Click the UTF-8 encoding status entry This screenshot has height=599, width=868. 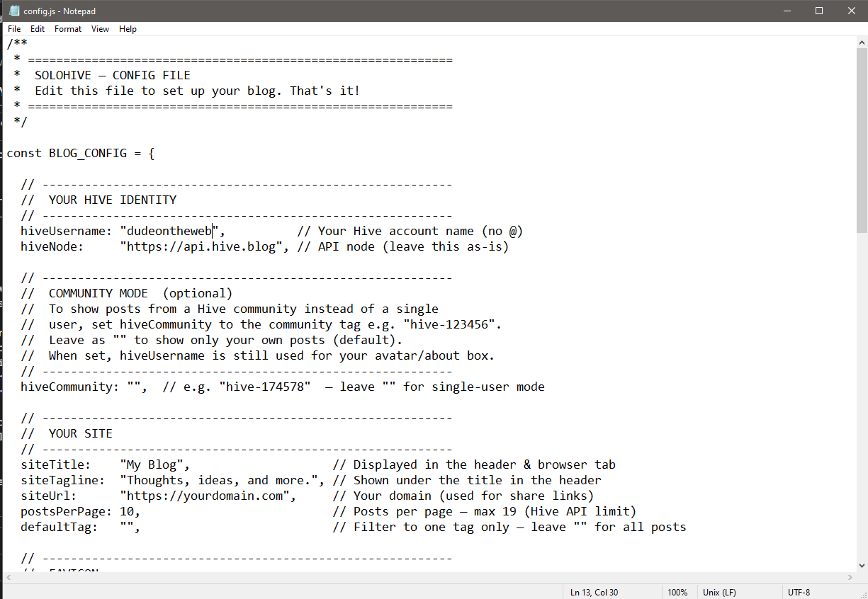[799, 592]
